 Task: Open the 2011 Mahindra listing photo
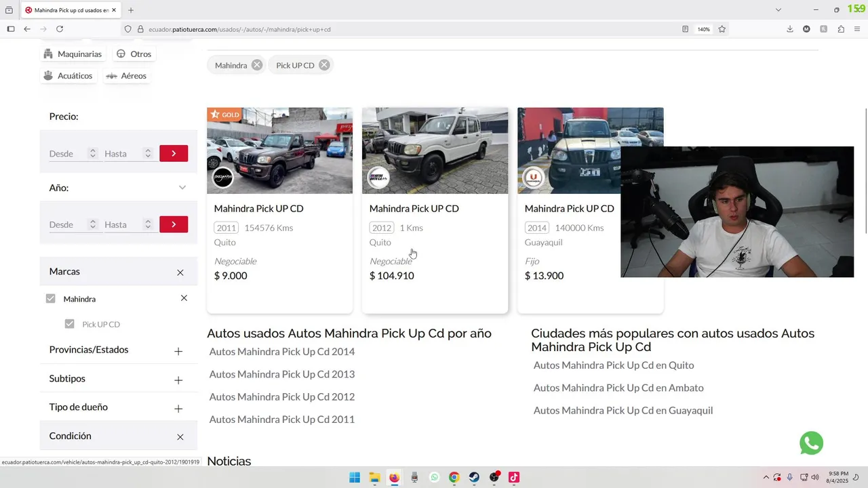coord(279,150)
